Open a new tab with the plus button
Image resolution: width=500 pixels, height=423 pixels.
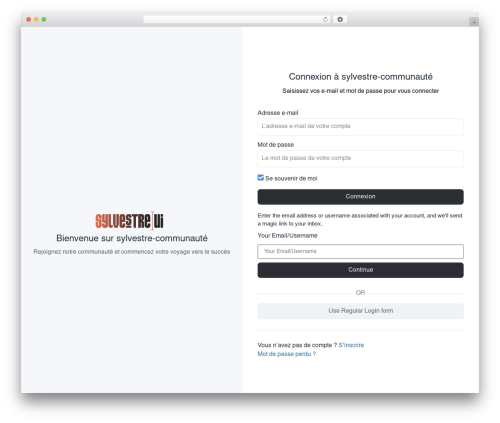pyautogui.click(x=474, y=22)
